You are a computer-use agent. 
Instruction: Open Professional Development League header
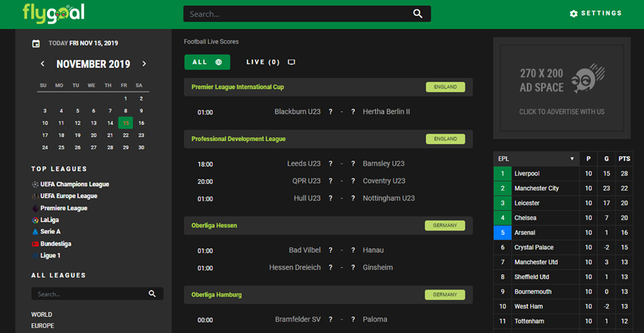coord(328,139)
